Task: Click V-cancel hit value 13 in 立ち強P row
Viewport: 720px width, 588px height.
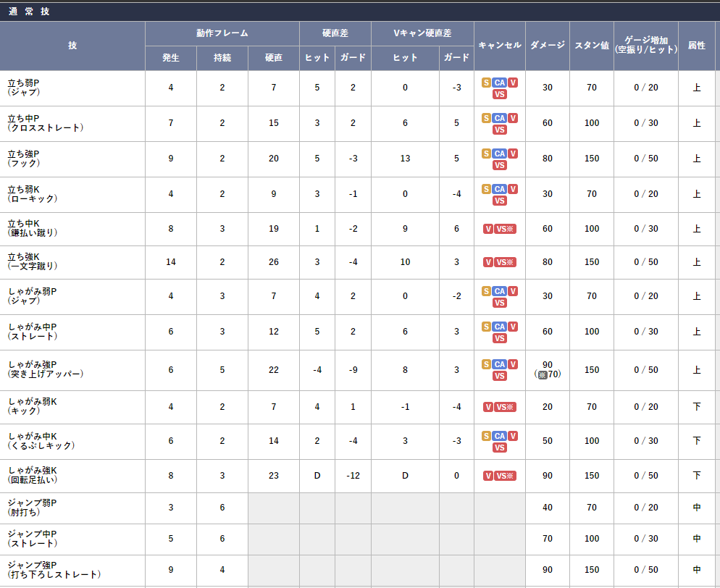Action: (405, 159)
